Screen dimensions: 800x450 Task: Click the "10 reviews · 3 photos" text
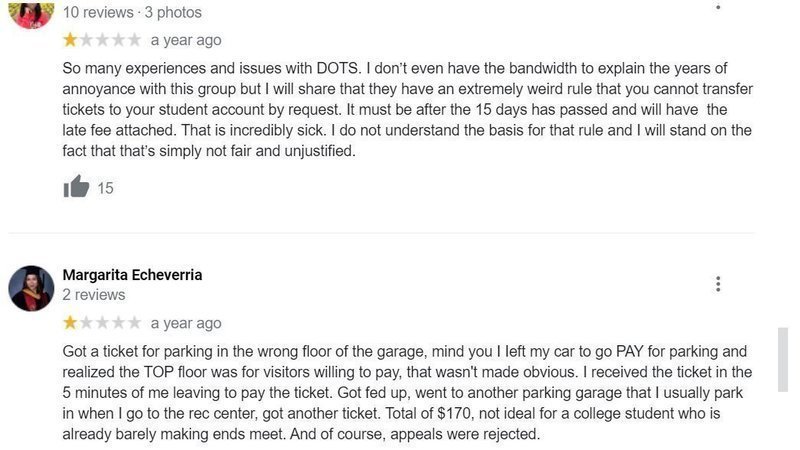coord(132,13)
